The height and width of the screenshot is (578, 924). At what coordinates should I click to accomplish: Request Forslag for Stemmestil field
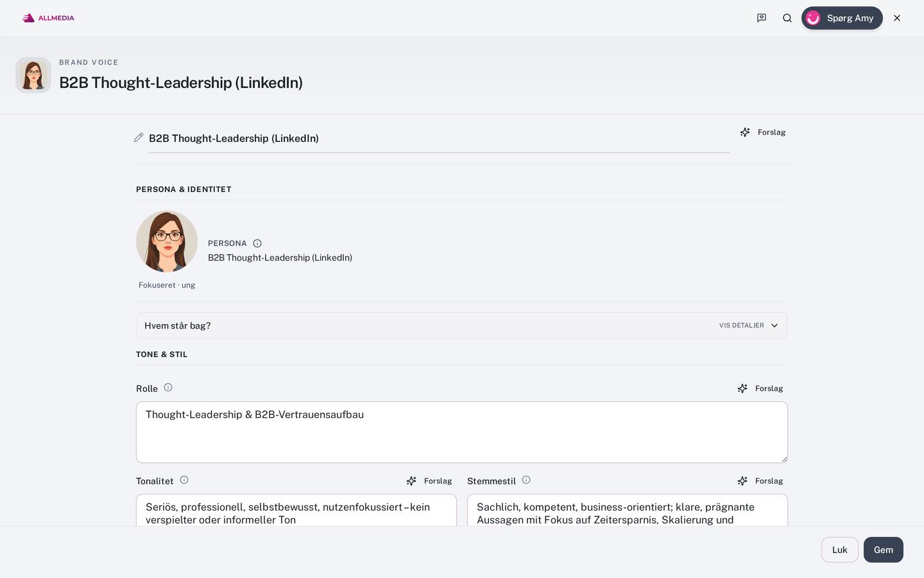[760, 481]
